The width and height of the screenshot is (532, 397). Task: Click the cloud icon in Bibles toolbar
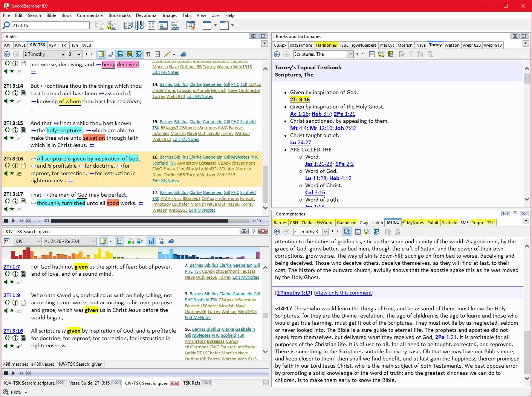[x=183, y=54]
